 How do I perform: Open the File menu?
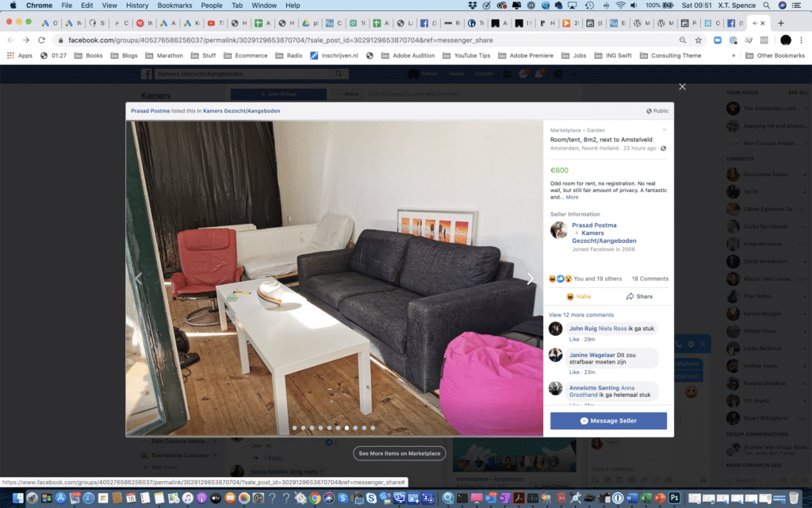pos(67,6)
